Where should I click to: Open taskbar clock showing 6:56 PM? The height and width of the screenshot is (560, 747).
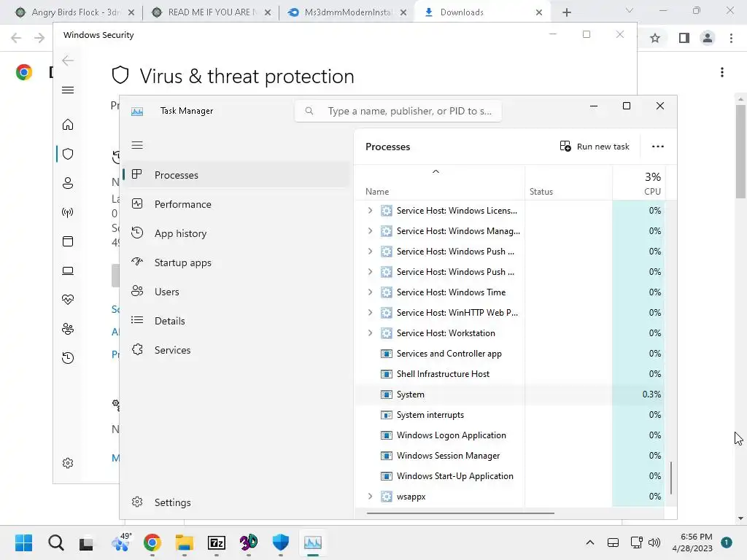tap(692, 542)
